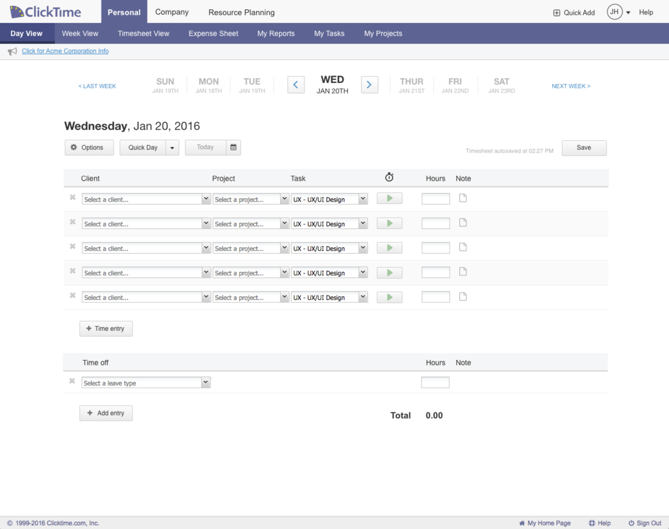Open the JH user avatar menu
This screenshot has width=669, height=529.
pos(614,12)
